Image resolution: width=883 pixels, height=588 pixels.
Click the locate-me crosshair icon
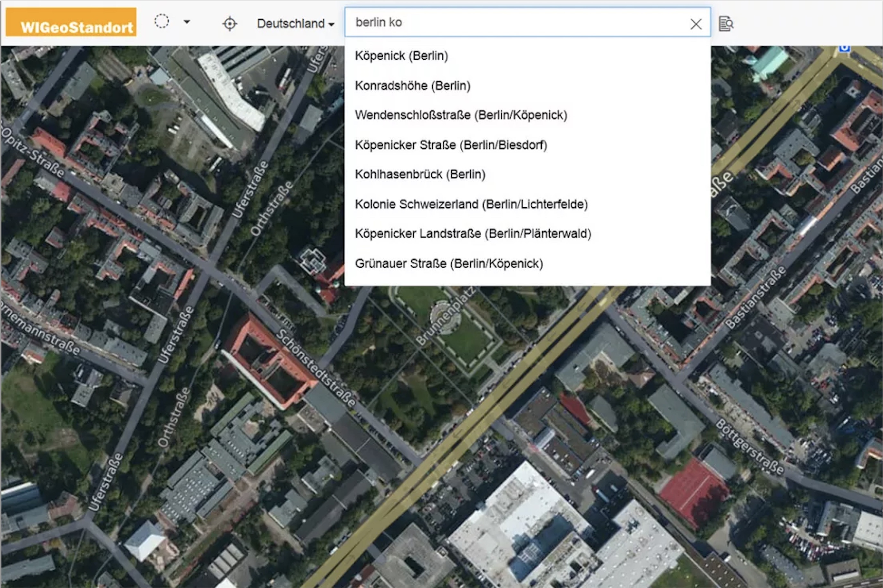230,24
